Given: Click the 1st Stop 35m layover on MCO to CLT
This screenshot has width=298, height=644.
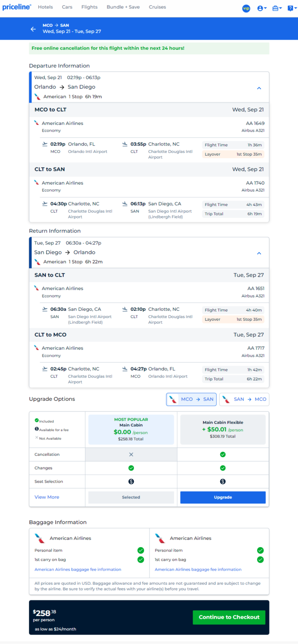Looking at the screenshot, I should [234, 154].
